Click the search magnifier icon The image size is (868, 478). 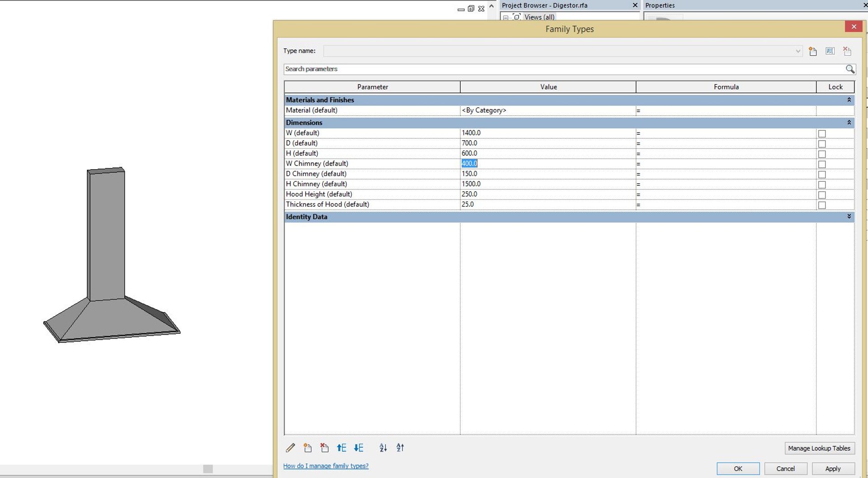tap(850, 69)
